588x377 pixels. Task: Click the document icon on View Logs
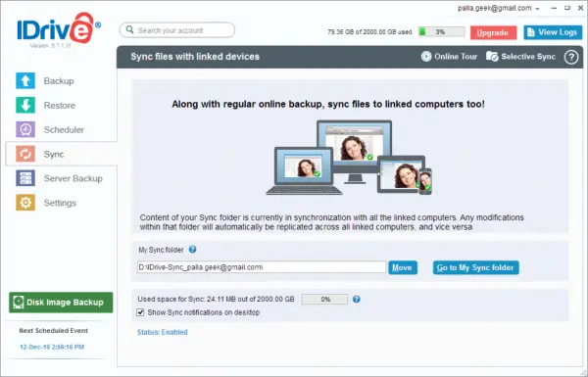[530, 32]
